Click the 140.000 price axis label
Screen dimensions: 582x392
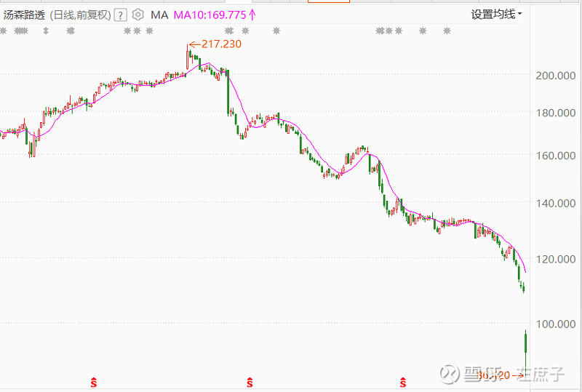[555, 203]
